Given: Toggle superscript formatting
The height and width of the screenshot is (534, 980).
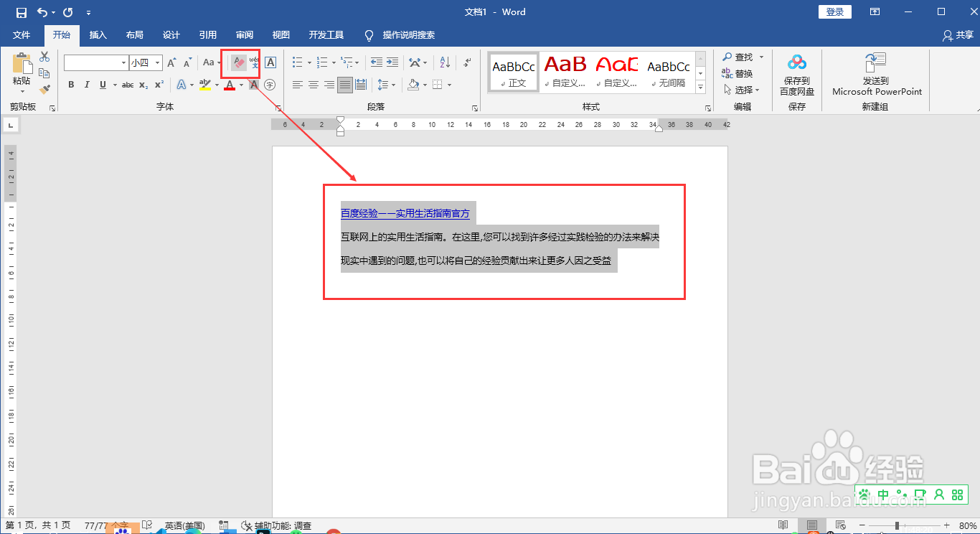Looking at the screenshot, I should (159, 85).
